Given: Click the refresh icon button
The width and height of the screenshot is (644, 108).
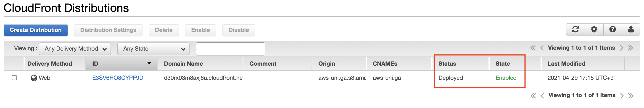Looking at the screenshot, I should tap(575, 29).
